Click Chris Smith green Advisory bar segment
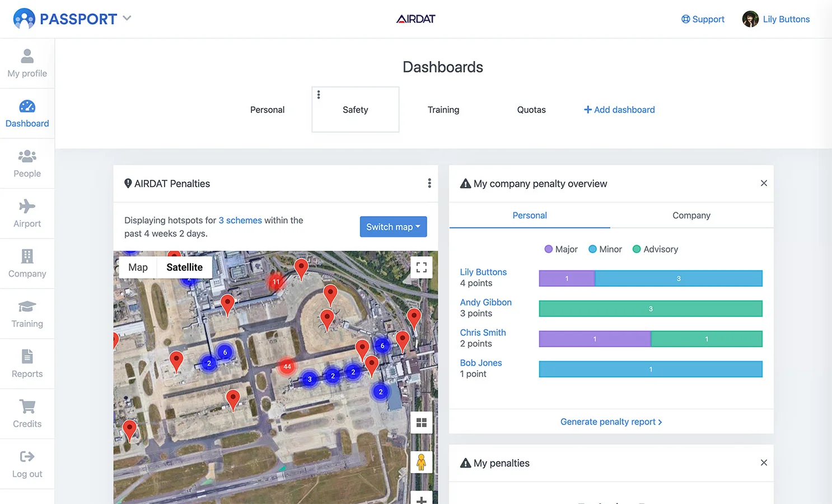 pyautogui.click(x=707, y=339)
